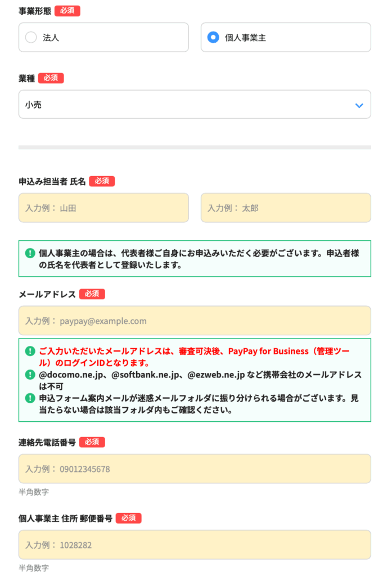This screenshot has width=392, height=576.
Task: Click the 必須 badge next to 事業形態
Action: 67,11
